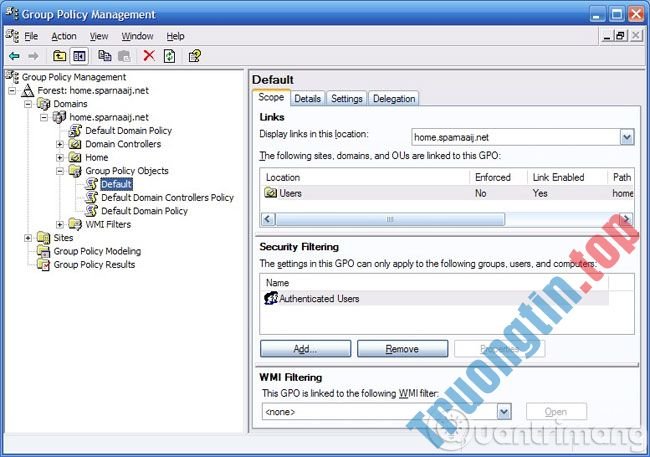Open the Action menu

[x=64, y=36]
